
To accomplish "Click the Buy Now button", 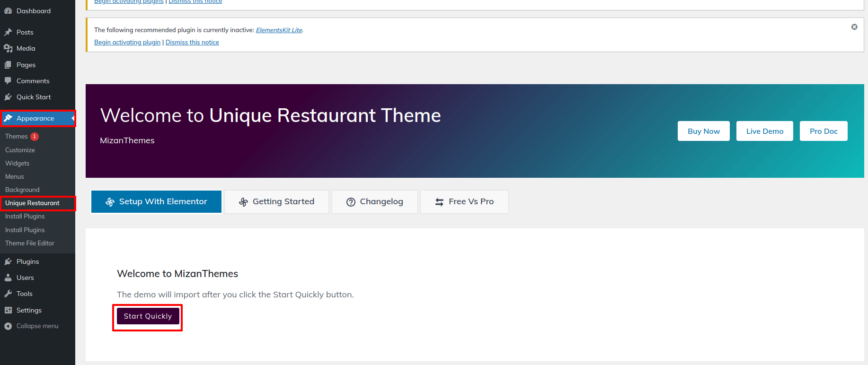I will coord(703,131).
